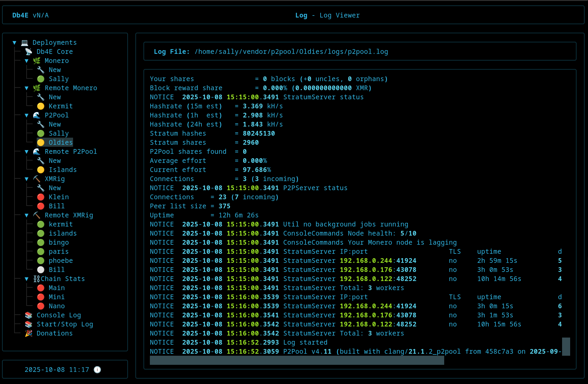Image resolution: width=588 pixels, height=384 pixels.
Task: Collapse the Deployments root tree node
Action: tap(14, 43)
